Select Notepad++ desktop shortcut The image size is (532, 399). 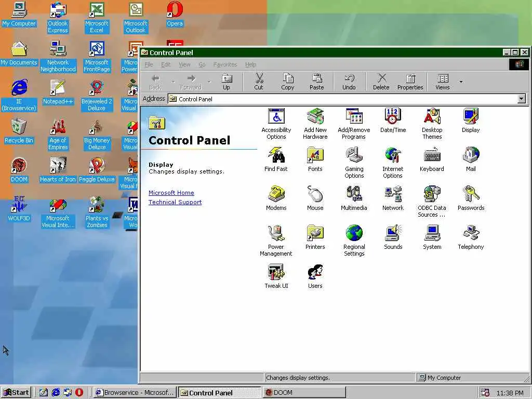pos(58,92)
